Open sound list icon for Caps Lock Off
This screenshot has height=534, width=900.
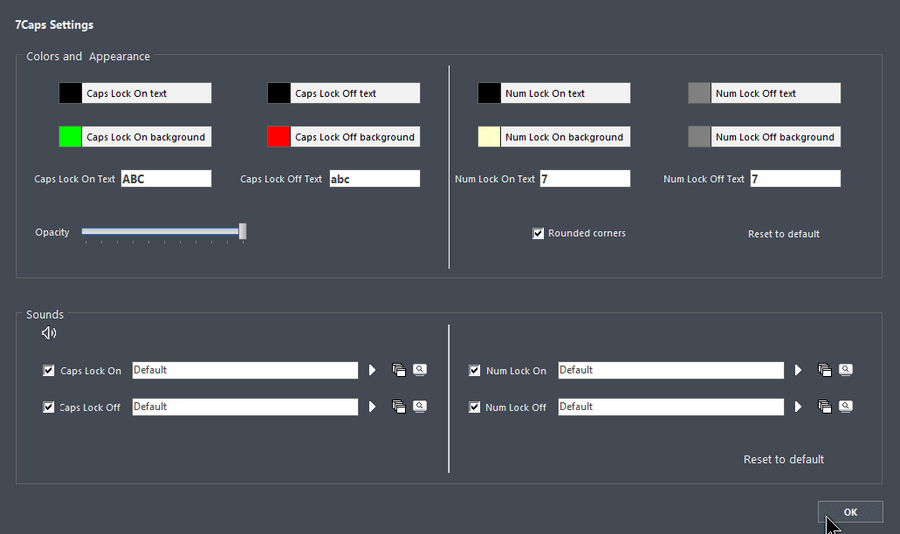399,407
